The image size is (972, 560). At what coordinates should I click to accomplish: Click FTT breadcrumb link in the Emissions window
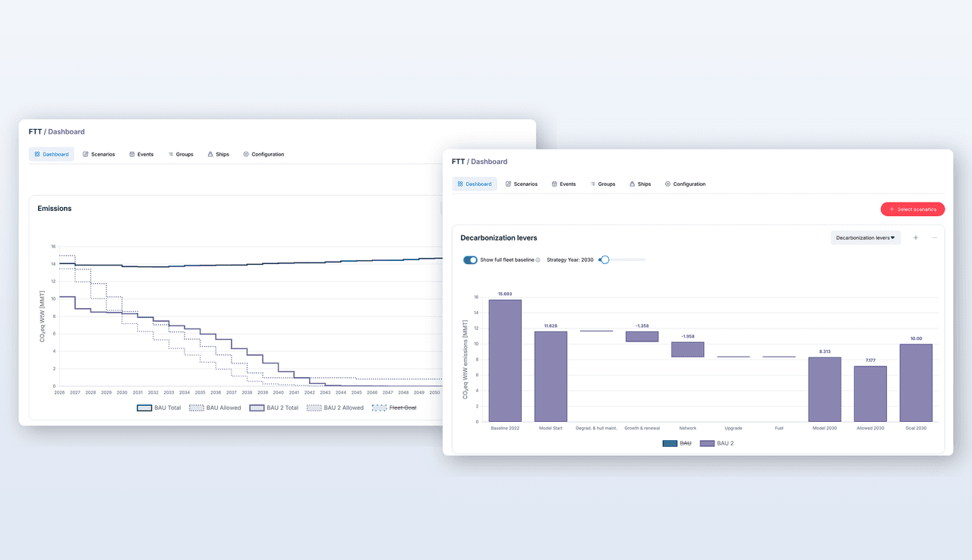pos(35,131)
